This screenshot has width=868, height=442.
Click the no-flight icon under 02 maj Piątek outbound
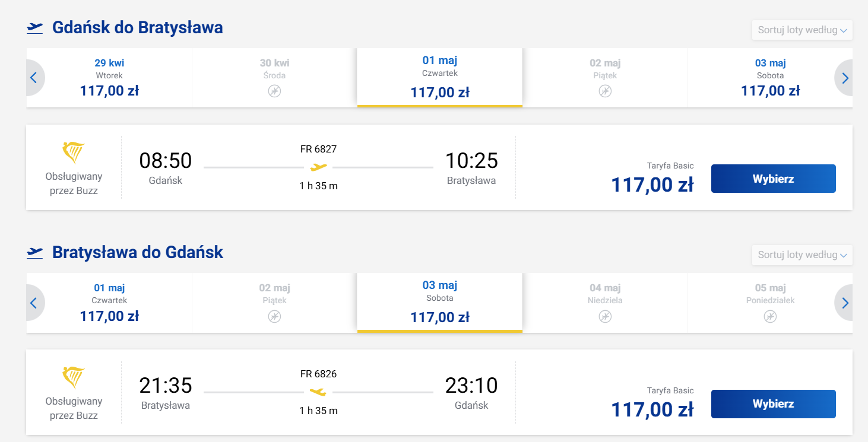(605, 91)
